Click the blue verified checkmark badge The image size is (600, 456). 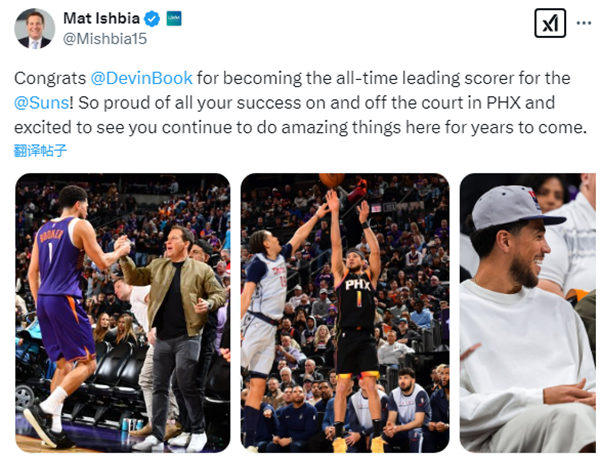pos(152,19)
